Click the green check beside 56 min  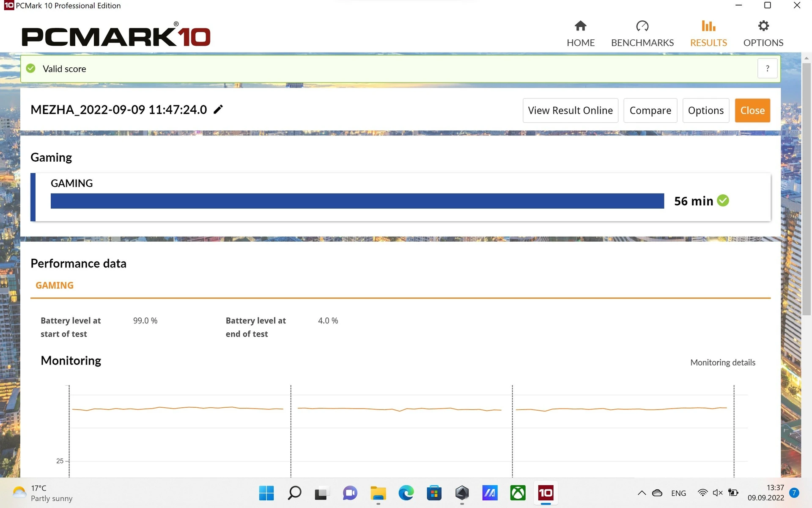[x=723, y=201]
